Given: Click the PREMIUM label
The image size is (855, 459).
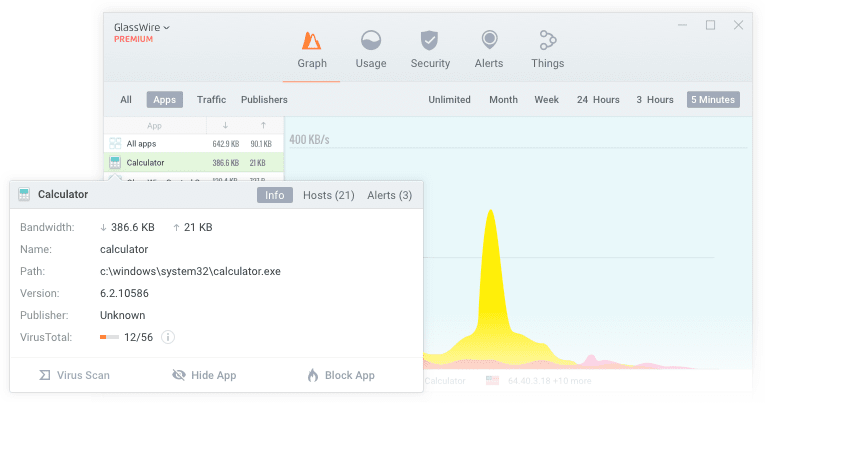Looking at the screenshot, I should click(x=134, y=39).
